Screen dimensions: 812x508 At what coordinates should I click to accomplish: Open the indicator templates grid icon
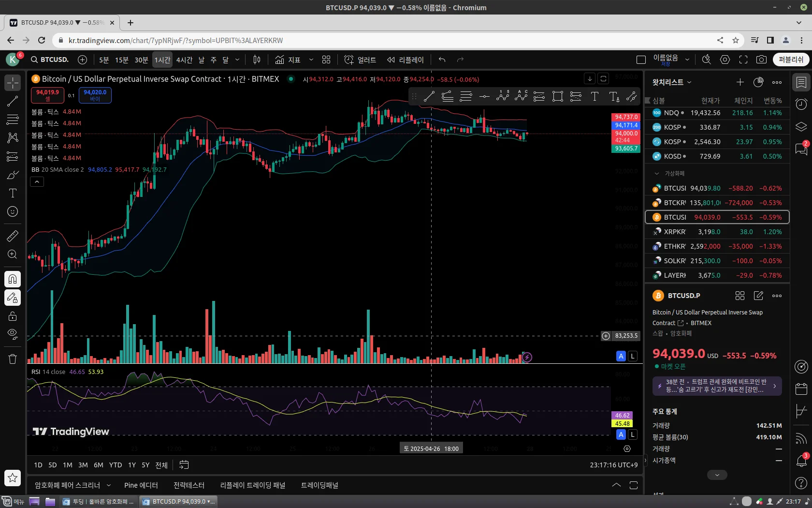pyautogui.click(x=326, y=60)
